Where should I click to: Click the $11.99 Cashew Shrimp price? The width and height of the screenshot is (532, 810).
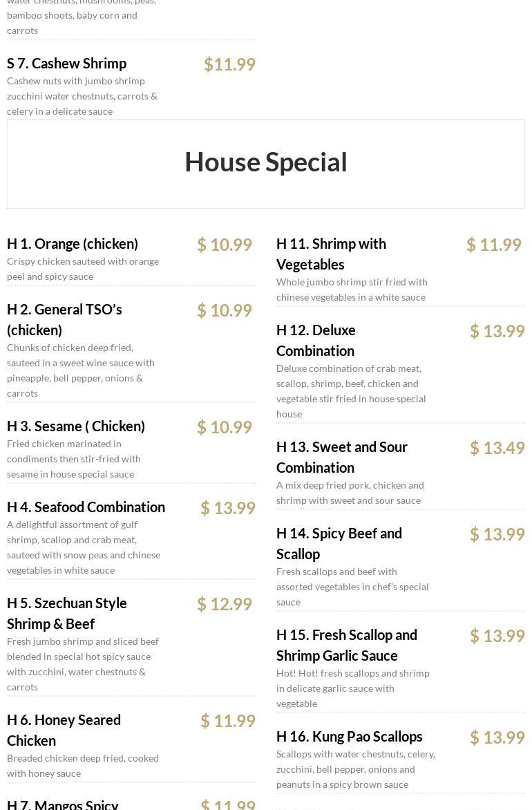(229, 64)
